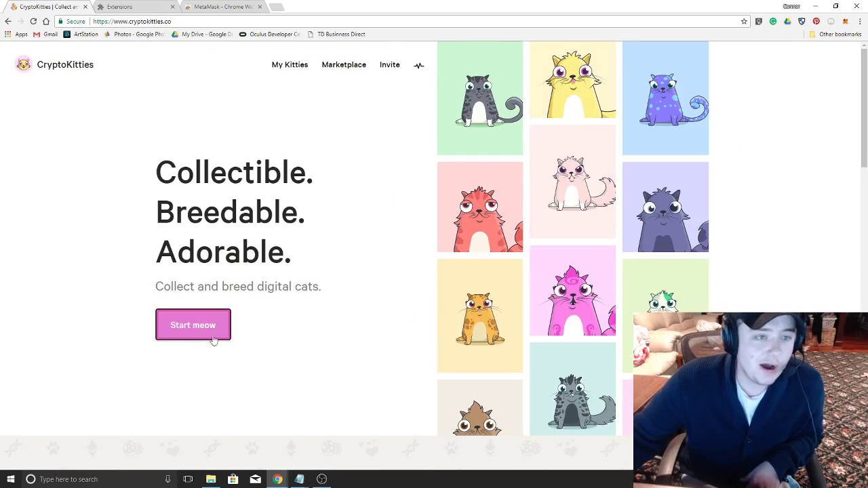Screen dimensions: 868x488
Task: Close the MetaMask tab
Action: click(260, 7)
